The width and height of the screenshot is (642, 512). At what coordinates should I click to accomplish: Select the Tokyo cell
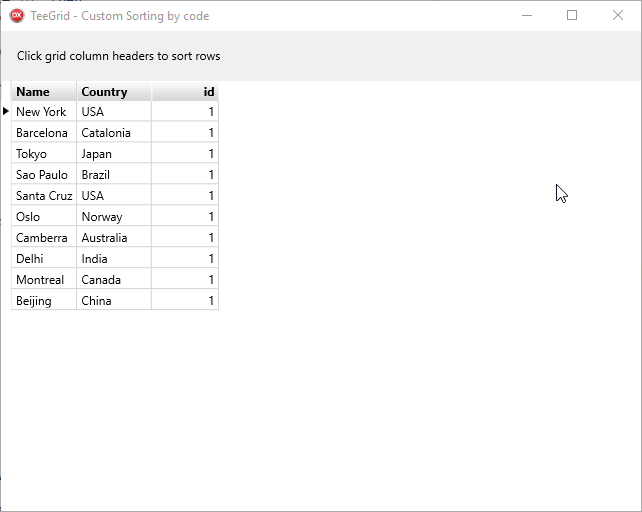click(x=44, y=154)
